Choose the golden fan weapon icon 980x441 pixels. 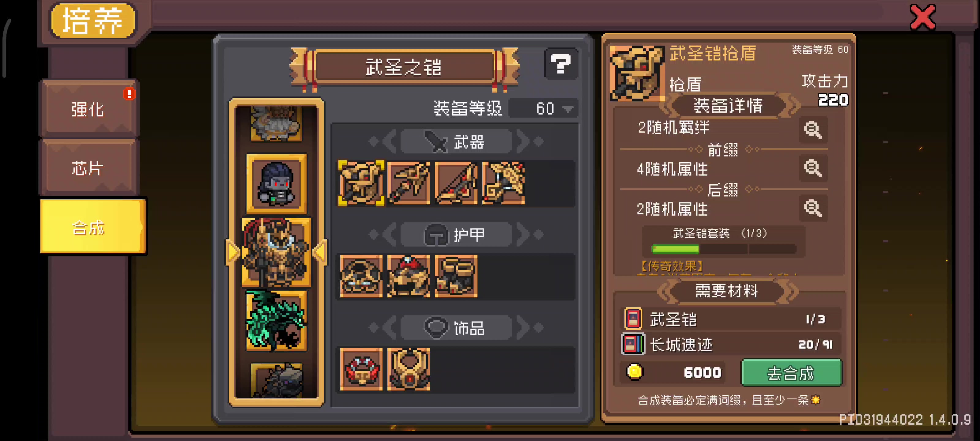[x=504, y=183]
